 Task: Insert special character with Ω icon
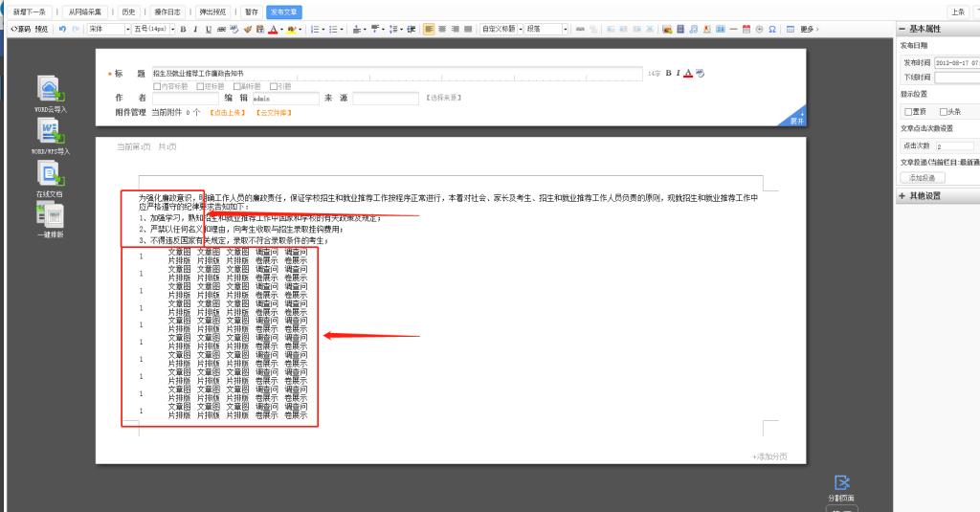(771, 30)
